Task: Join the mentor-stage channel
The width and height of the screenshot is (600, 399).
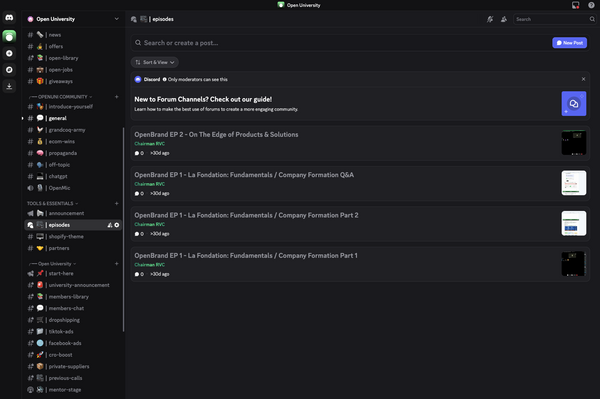Action: pyautogui.click(x=73, y=390)
